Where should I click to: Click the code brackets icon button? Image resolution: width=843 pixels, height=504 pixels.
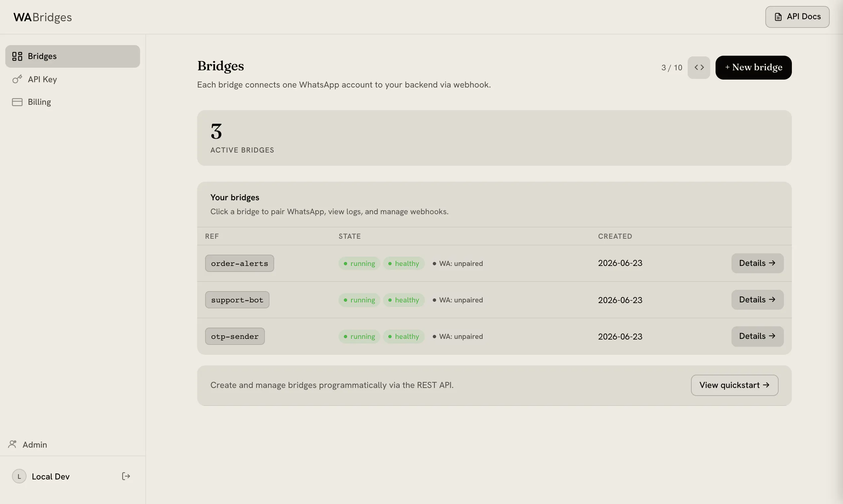[x=699, y=68]
